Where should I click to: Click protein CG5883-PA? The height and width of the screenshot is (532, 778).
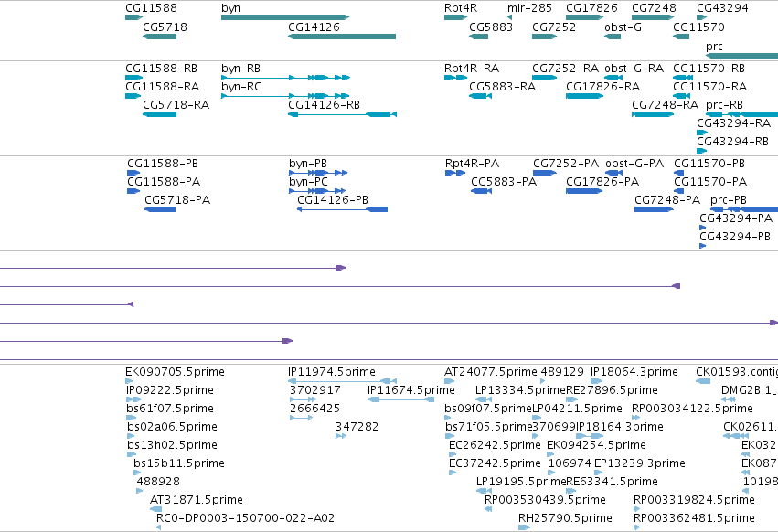click(x=504, y=182)
